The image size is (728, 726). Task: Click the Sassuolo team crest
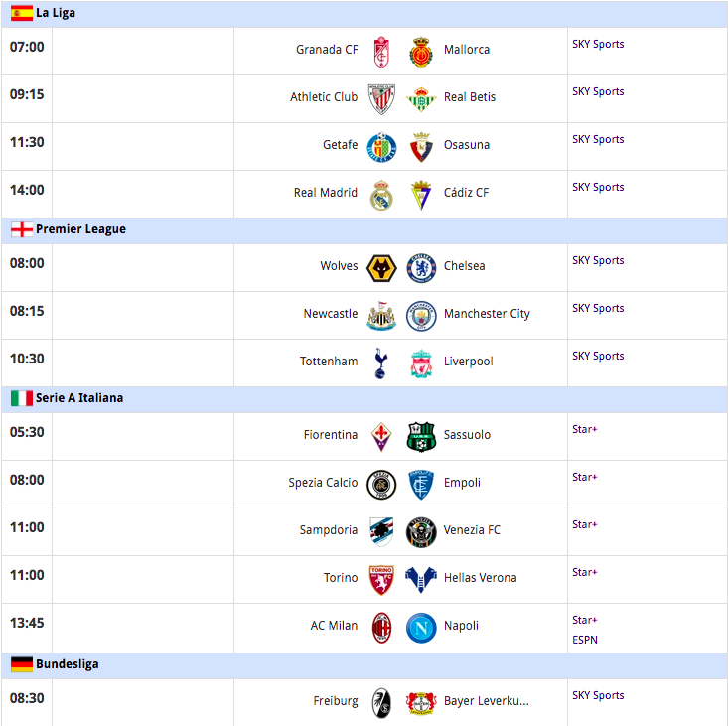click(x=421, y=437)
